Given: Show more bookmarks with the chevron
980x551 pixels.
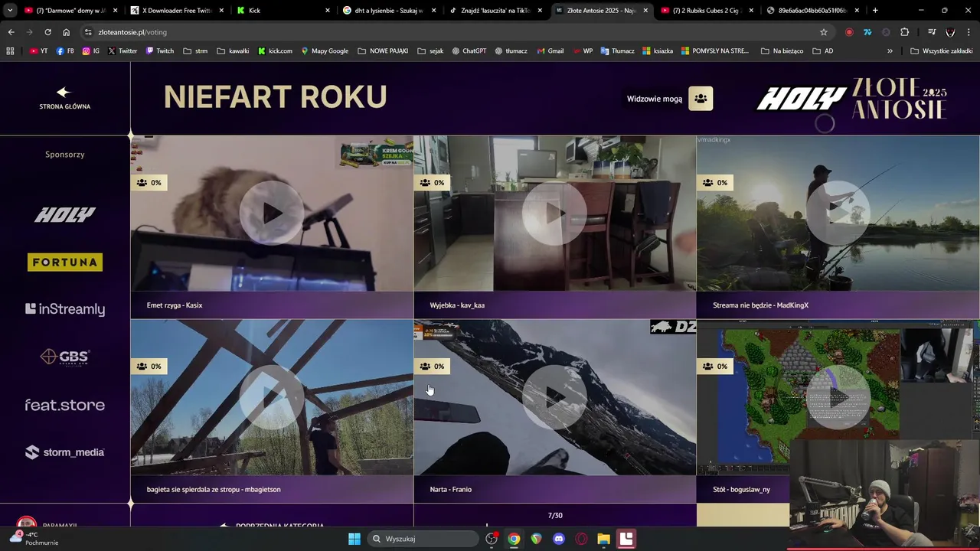Looking at the screenshot, I should pos(890,51).
